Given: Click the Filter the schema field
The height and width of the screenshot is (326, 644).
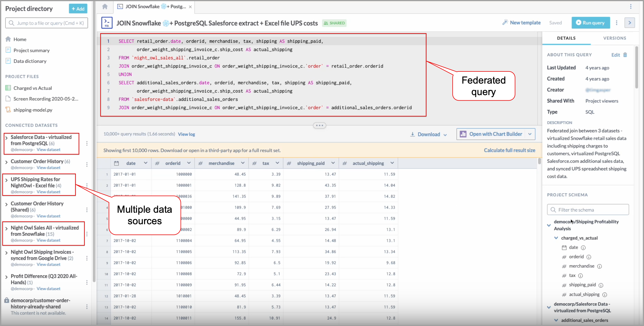Looking at the screenshot, I should coord(588,210).
